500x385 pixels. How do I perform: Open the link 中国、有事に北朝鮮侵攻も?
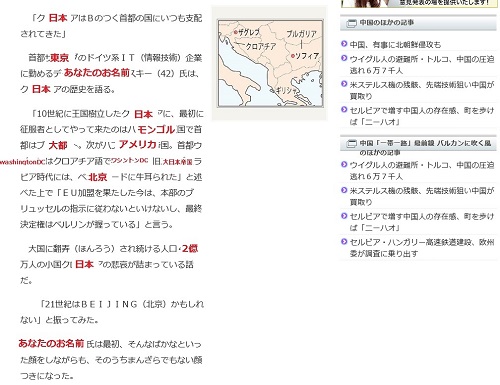pyautogui.click(x=395, y=44)
